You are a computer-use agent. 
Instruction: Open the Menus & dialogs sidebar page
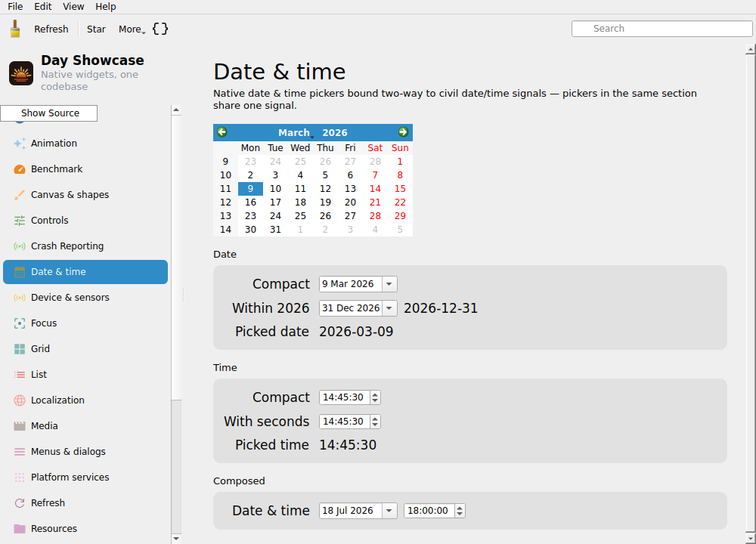pyautogui.click(x=85, y=452)
